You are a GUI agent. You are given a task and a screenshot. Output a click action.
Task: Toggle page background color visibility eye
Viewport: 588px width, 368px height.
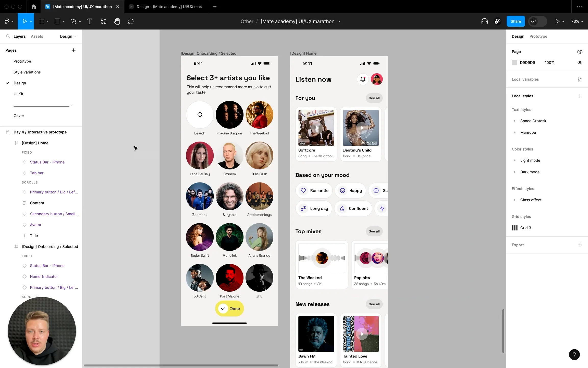pos(580,63)
